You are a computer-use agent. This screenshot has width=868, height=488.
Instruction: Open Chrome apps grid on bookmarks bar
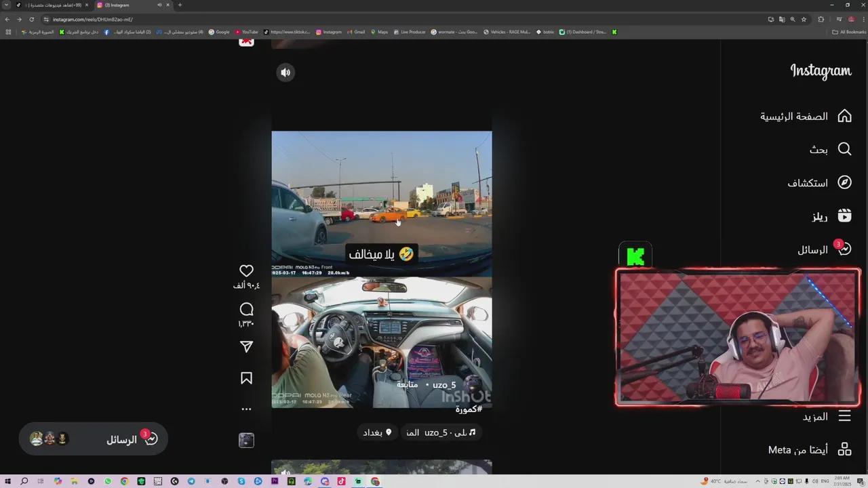(8, 32)
